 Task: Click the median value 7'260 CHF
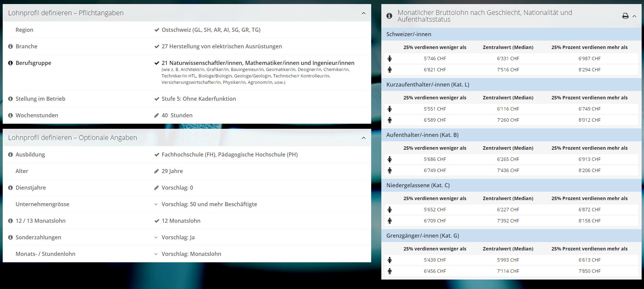pos(508,120)
